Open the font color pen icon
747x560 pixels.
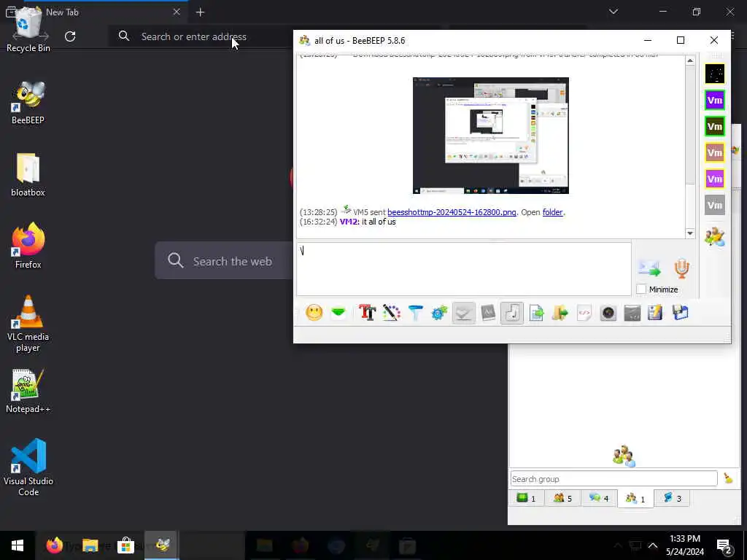(x=391, y=313)
